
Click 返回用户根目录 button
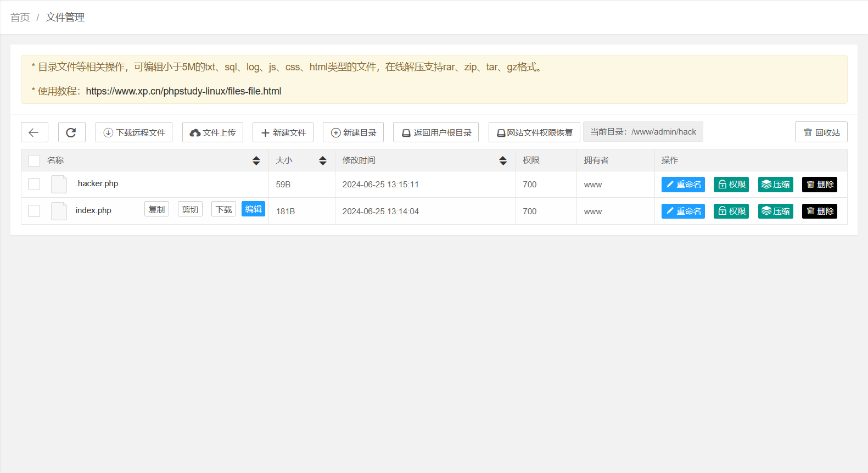pos(436,132)
